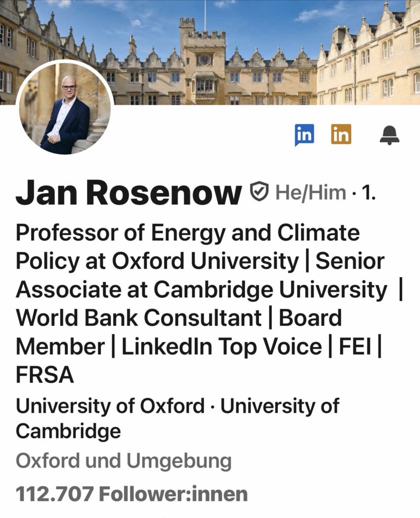420x518 pixels.
Task: Click the gold LinkedIn Premium icon
Action: click(x=341, y=135)
